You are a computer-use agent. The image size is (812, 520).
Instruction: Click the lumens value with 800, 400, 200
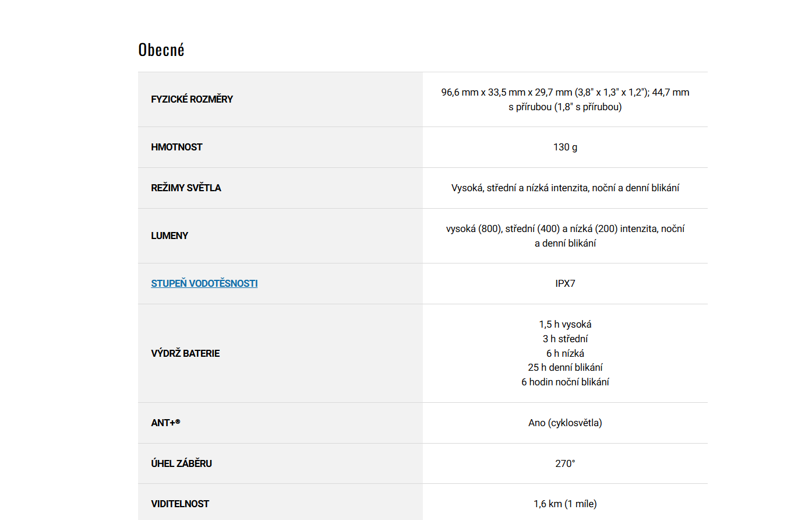[x=565, y=236]
